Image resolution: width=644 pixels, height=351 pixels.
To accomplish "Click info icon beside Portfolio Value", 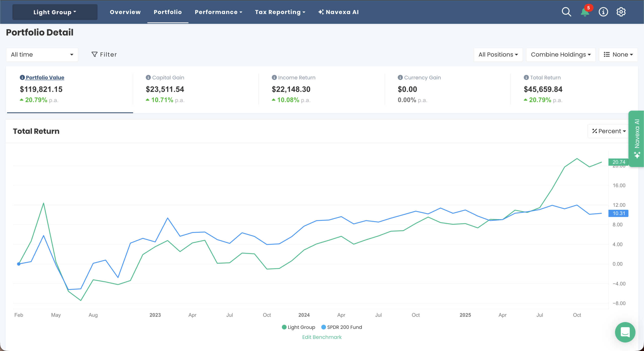I will tap(22, 77).
